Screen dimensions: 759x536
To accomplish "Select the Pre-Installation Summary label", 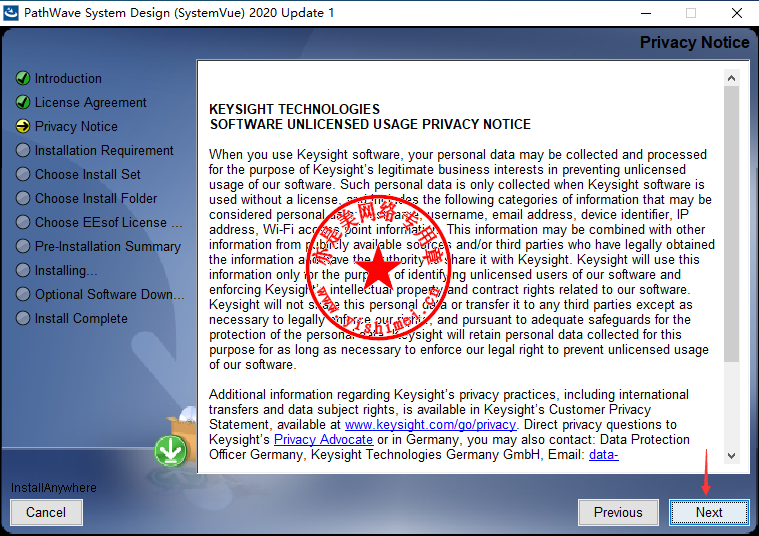I will pyautogui.click(x=107, y=246).
